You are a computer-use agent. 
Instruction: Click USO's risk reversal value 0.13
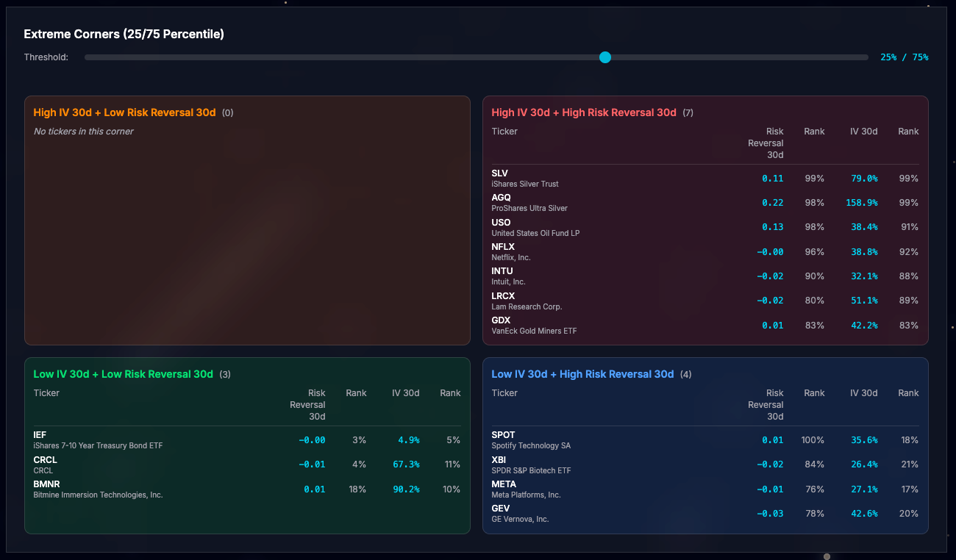tap(773, 227)
